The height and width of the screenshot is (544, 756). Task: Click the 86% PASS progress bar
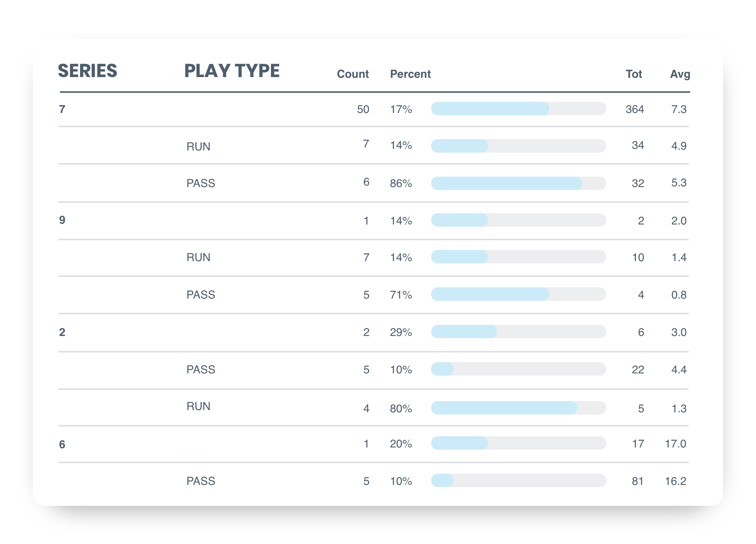(518, 183)
